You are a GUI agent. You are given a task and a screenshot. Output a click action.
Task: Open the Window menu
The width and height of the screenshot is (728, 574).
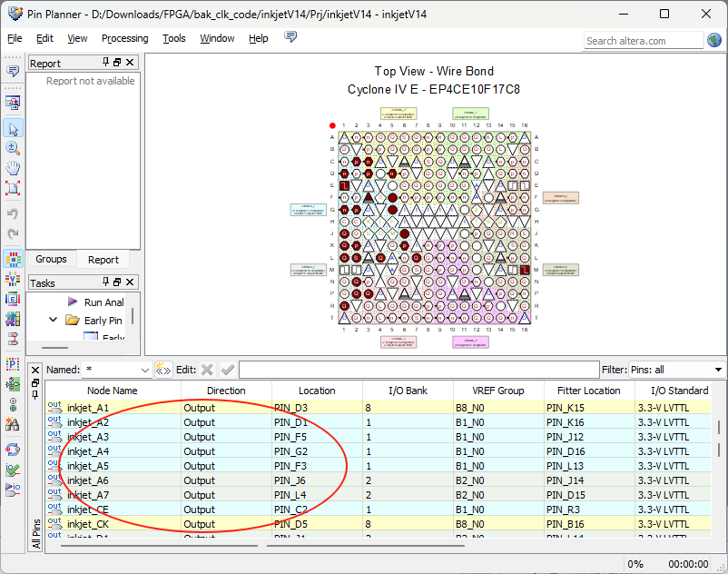217,38
